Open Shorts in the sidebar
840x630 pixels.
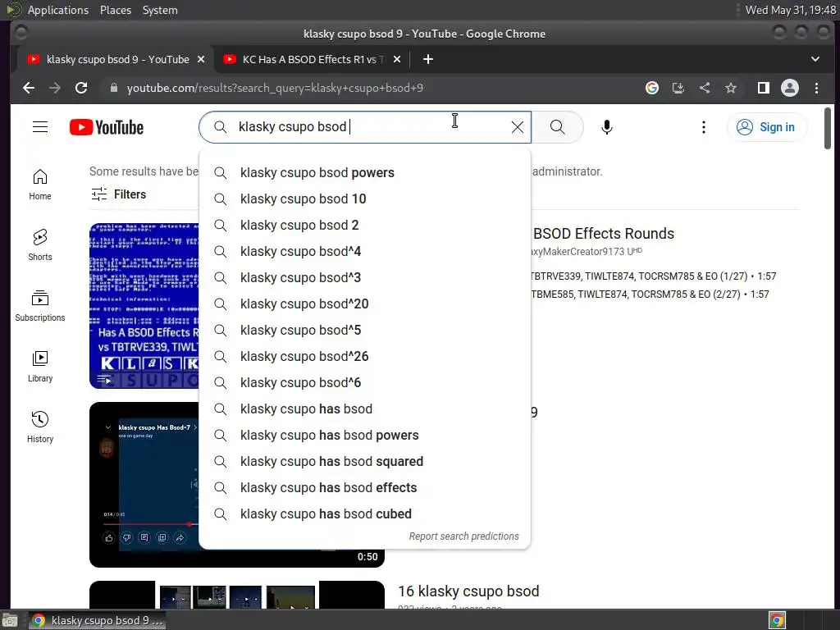(40, 245)
